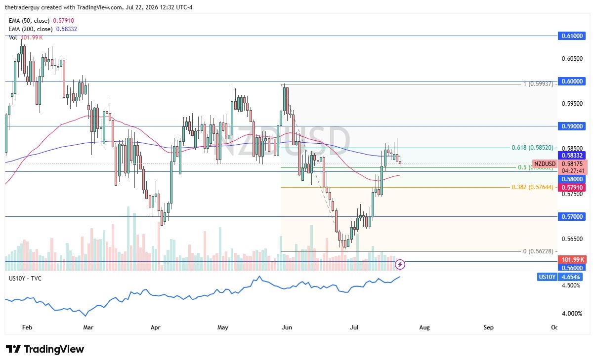Select the EMA (50, close) indicator legend

[x=42, y=22]
